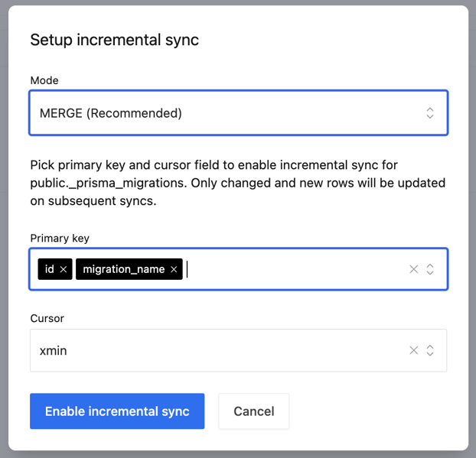Open the Cursor field options chevron
Image resolution: width=476 pixels, height=458 pixels.
pyautogui.click(x=430, y=350)
